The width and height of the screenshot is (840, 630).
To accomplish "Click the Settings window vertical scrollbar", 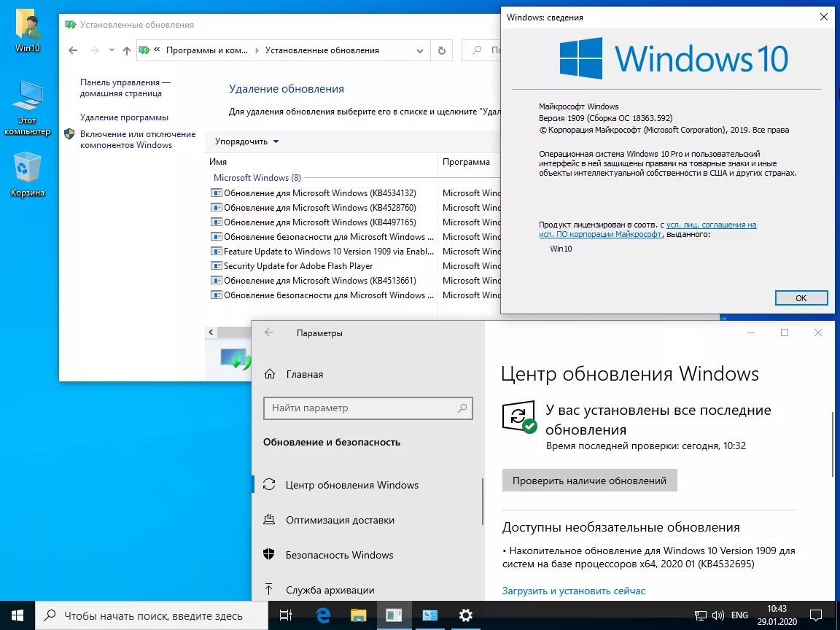I will [x=832, y=443].
